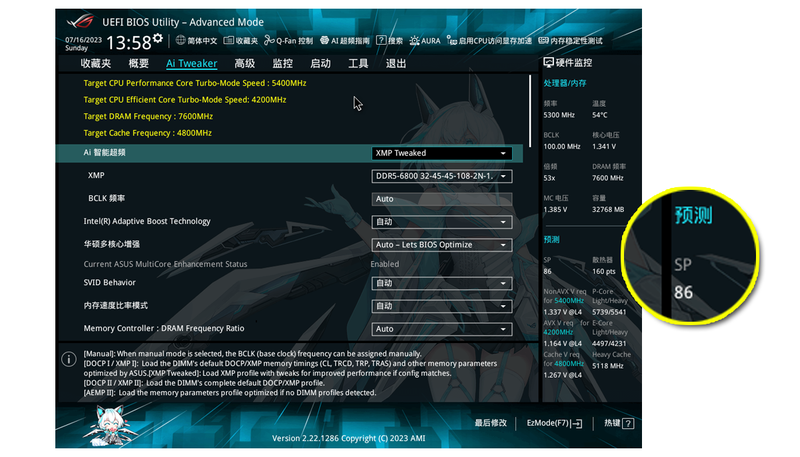Click the 1.337 V @L4 value
800x457 pixels.
(562, 312)
